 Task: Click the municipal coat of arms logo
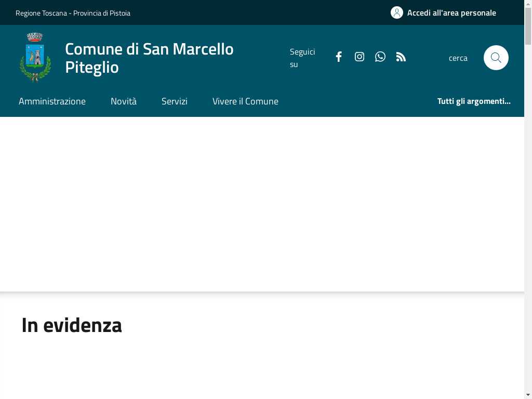point(35,58)
